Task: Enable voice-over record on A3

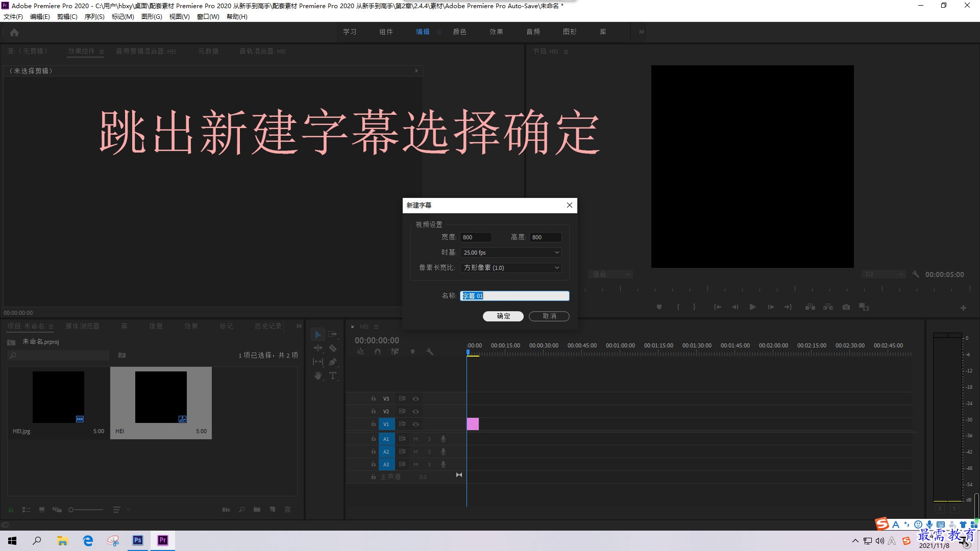Action: (x=443, y=464)
